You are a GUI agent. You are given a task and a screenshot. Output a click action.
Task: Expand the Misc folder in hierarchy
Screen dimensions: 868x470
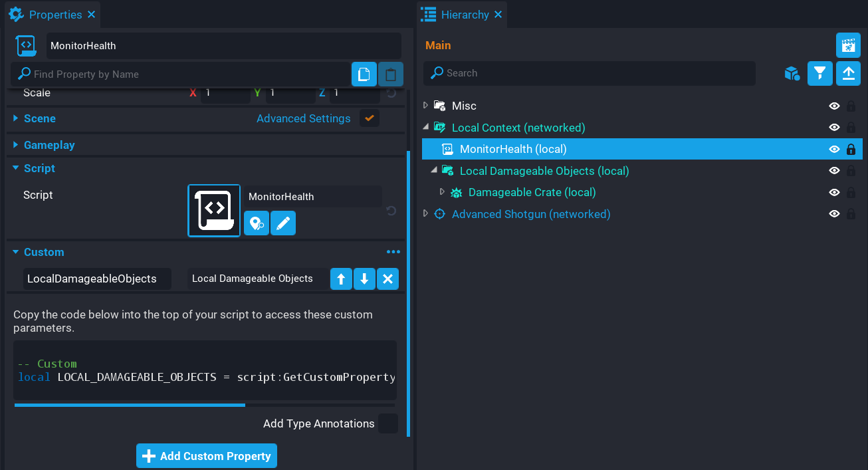click(426, 106)
